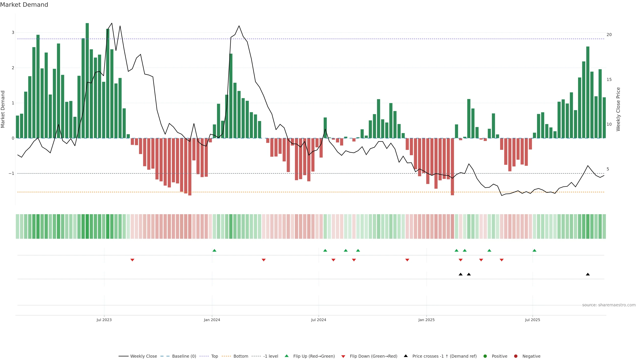The height and width of the screenshot is (362, 644).
Task: Click the first flip-up marker near Jan 2024
Action: pos(214,251)
